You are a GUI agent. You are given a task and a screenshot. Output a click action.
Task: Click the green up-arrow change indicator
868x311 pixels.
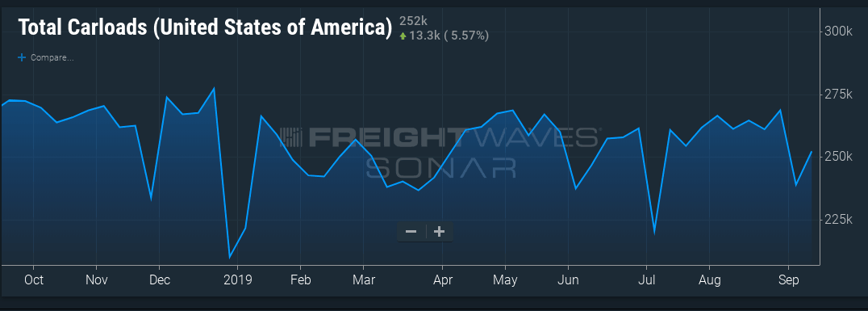pos(403,36)
